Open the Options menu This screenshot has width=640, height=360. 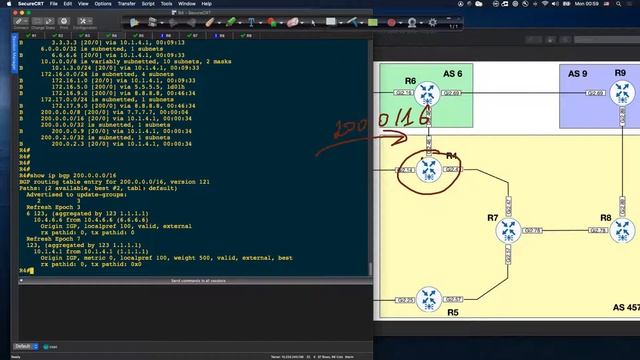tap(103, 4)
